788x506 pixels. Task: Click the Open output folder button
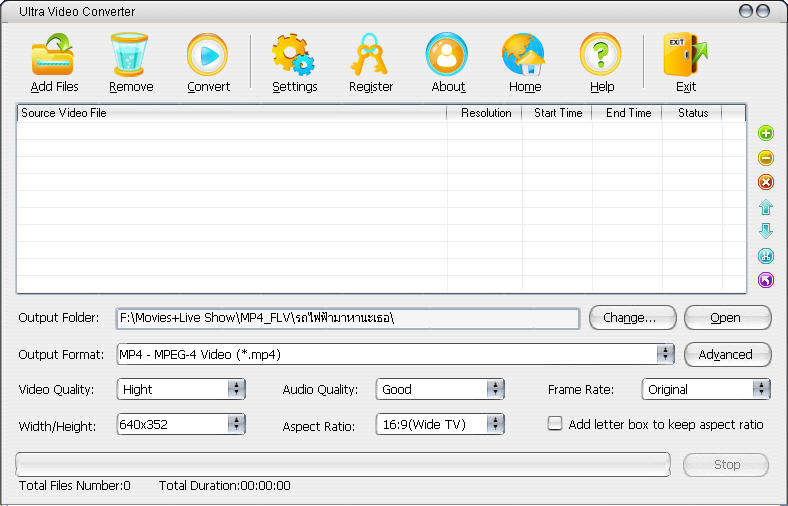727,318
